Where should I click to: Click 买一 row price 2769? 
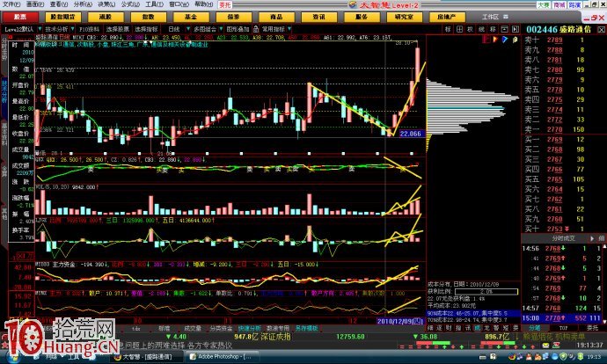point(554,139)
